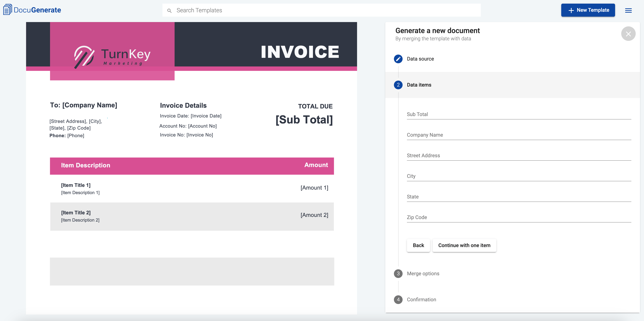This screenshot has height=321, width=644.
Task: Open the hamburger menu
Action: 628,10
